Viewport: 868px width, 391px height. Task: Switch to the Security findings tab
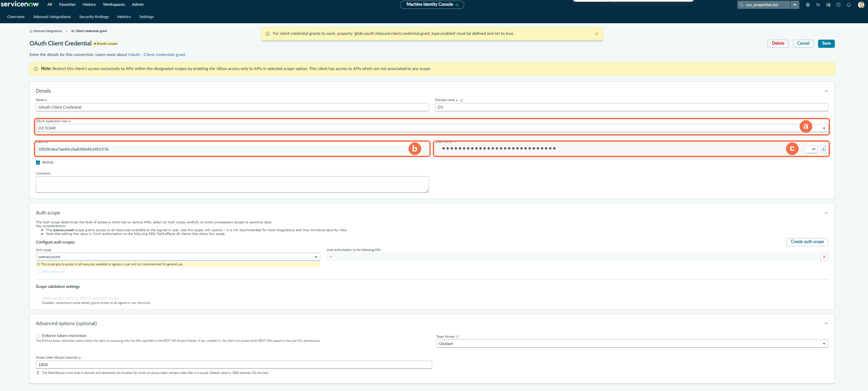(94, 17)
